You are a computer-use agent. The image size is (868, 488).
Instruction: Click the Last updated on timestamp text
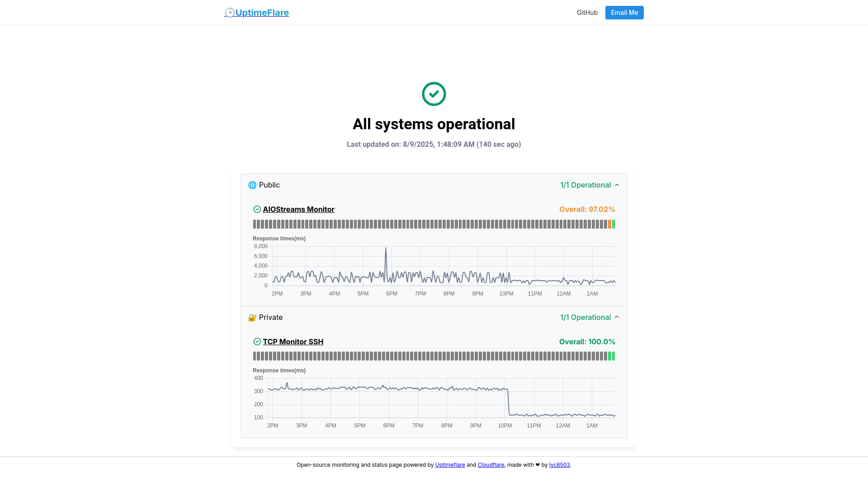[434, 145]
